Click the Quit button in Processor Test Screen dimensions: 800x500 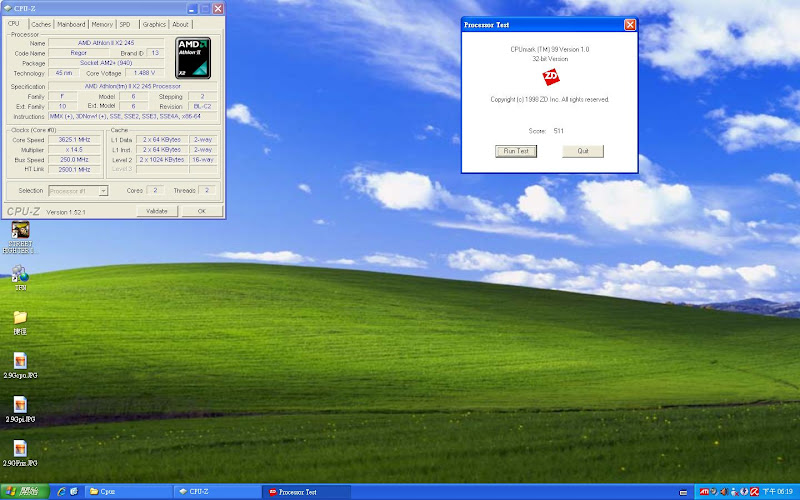[x=583, y=151]
